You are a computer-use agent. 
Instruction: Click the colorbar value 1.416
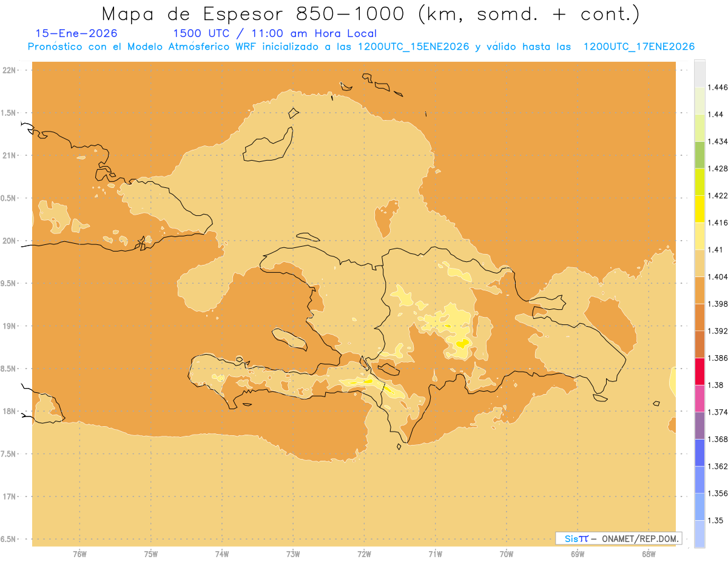pyautogui.click(x=718, y=222)
